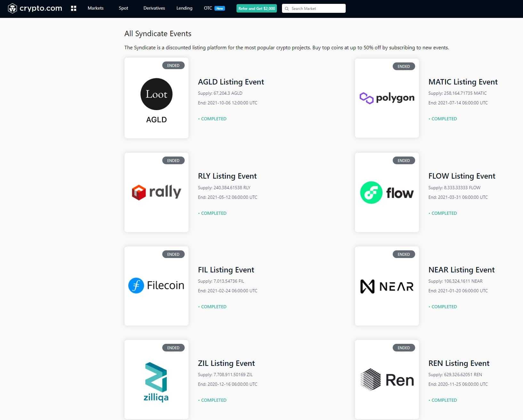This screenshot has height=420, width=523.
Task: Click COMPLETED status under NEAR event
Action: click(x=443, y=307)
